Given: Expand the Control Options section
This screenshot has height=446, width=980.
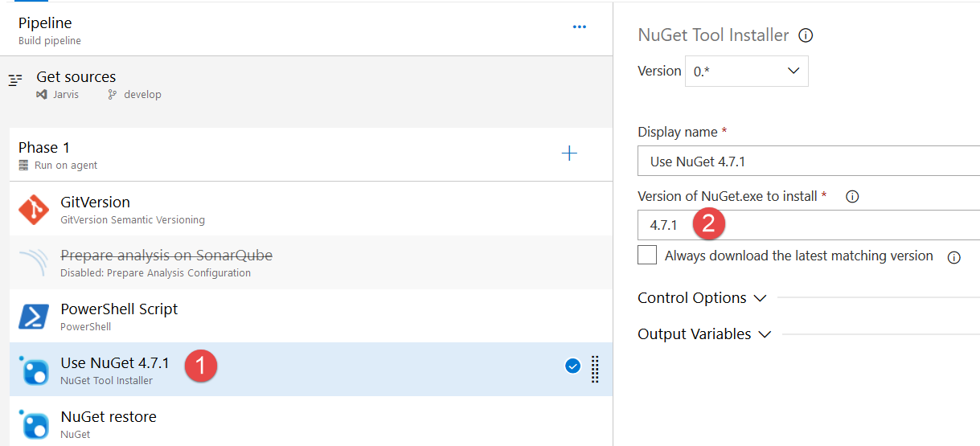Looking at the screenshot, I should pos(702,298).
